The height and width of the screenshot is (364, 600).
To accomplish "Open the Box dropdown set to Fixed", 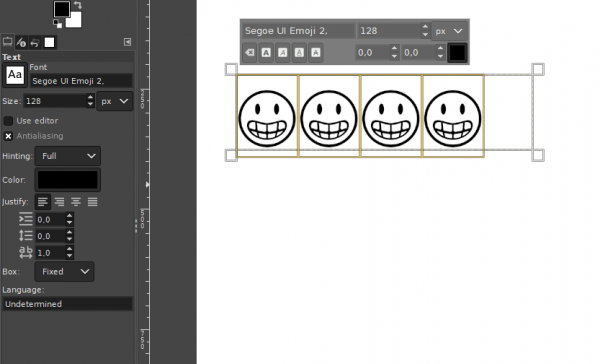I will tap(64, 272).
